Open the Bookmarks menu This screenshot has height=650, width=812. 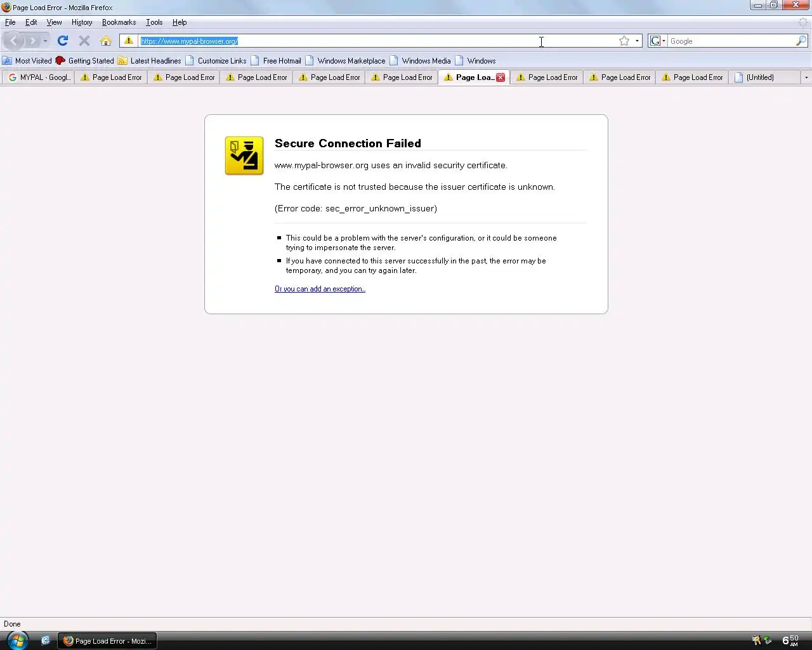point(119,22)
